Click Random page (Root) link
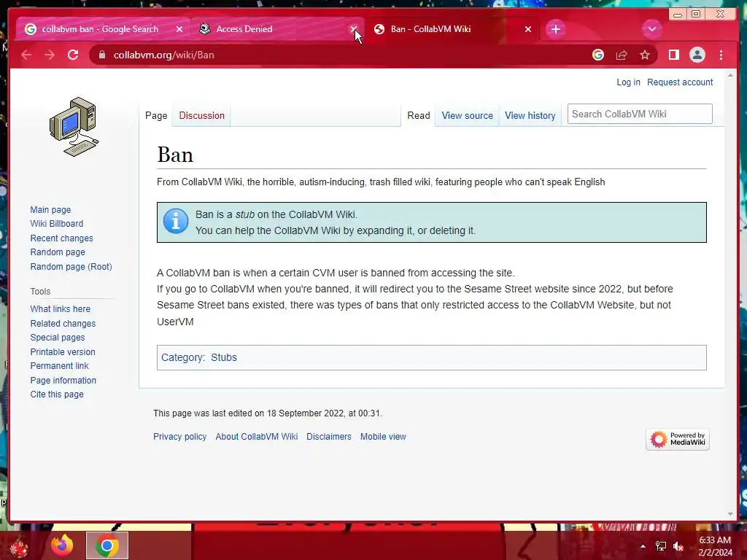Viewport: 747px width, 560px height. (x=71, y=266)
